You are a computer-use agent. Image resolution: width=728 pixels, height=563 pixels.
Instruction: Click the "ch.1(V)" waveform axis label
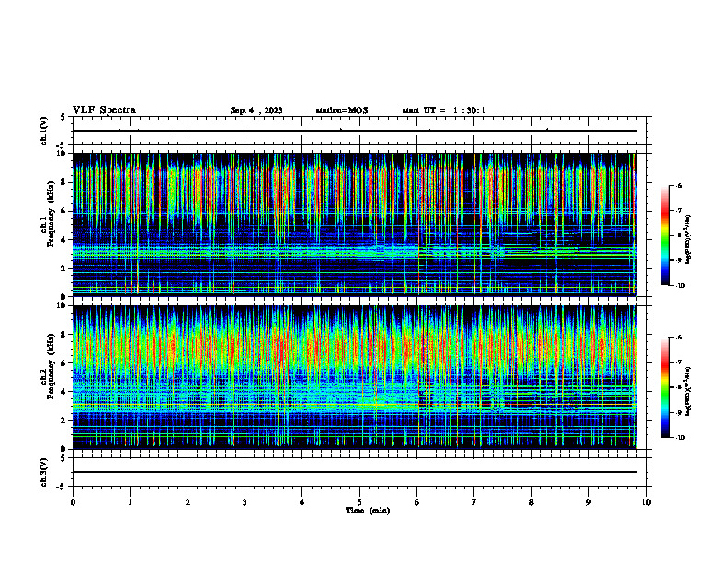(x=44, y=131)
